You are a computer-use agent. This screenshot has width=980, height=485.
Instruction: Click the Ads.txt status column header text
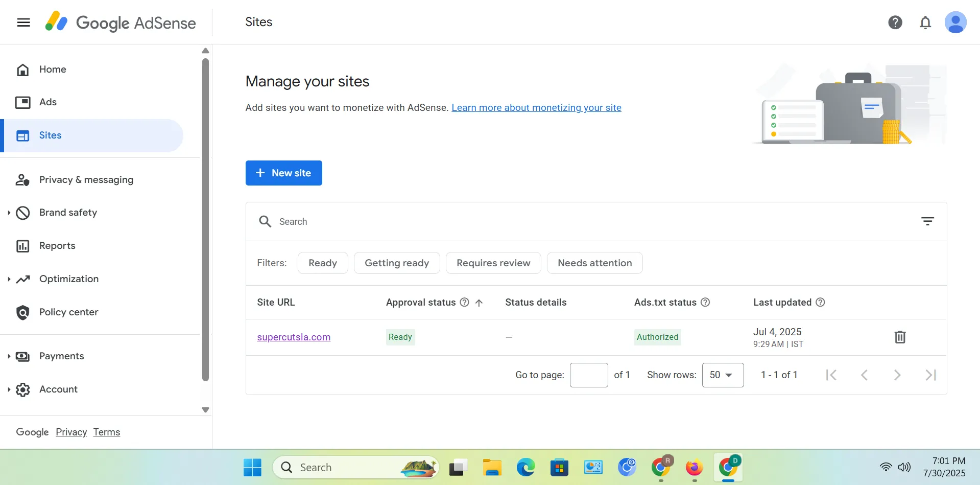coord(665,302)
